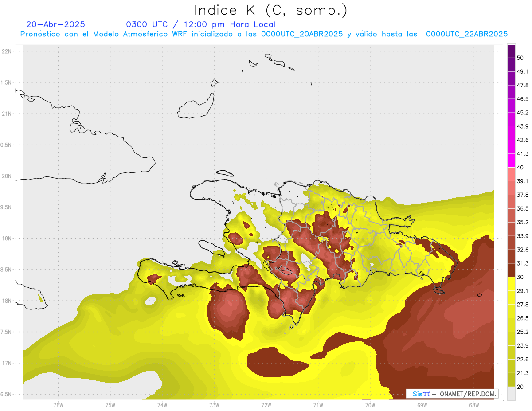Click the '25.2' color scale label
The height and width of the screenshot is (411, 532).
pyautogui.click(x=523, y=332)
